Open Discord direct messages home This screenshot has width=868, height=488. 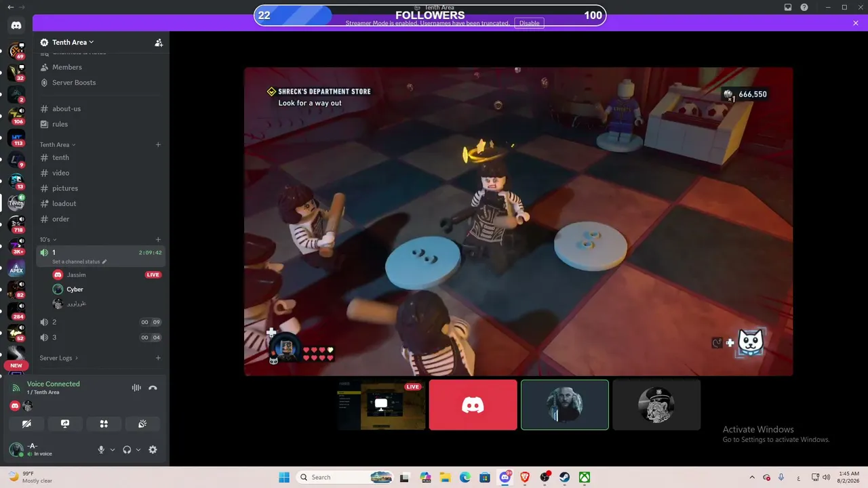(16, 25)
